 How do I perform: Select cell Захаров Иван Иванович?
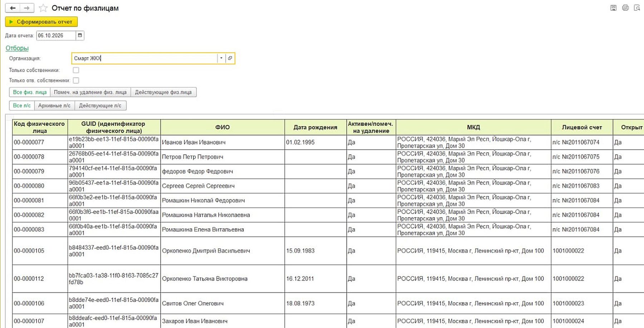point(223,321)
